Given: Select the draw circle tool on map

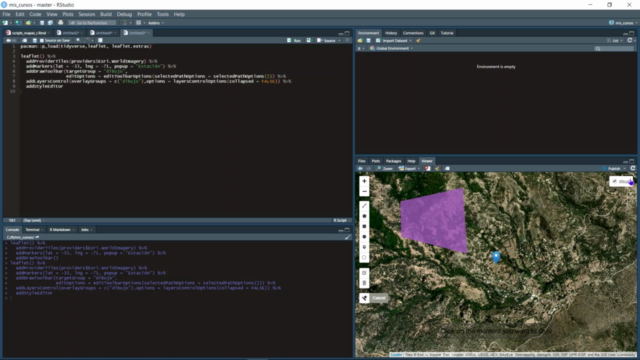Looking at the screenshot, I should [364, 236].
